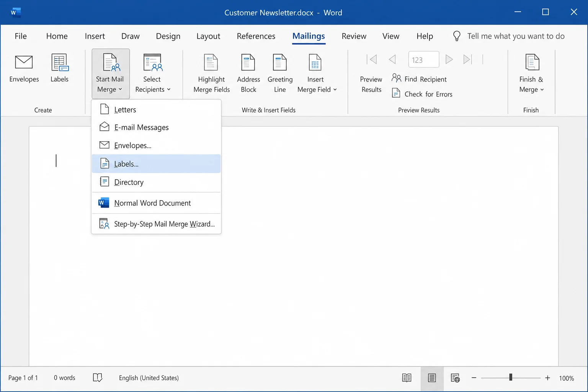588x392 pixels.
Task: Insert an Address Block
Action: (248, 73)
